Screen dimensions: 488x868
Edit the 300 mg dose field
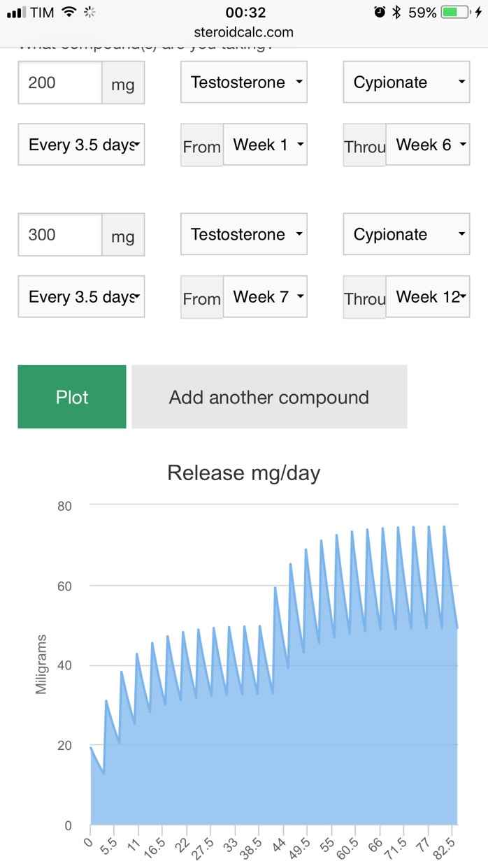(x=61, y=234)
